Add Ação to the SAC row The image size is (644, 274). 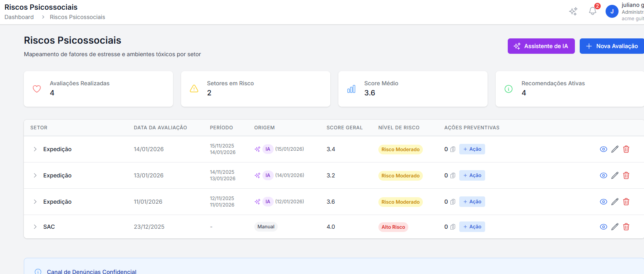click(472, 227)
